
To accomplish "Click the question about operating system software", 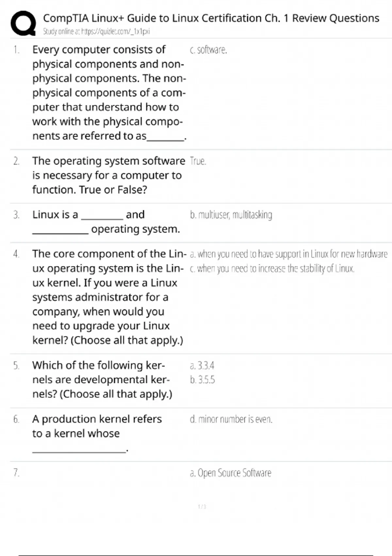I will point(108,175).
